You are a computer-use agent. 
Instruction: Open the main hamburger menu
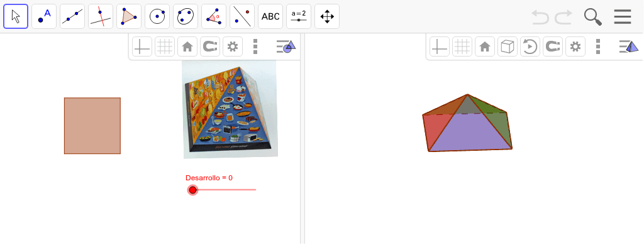(x=623, y=17)
